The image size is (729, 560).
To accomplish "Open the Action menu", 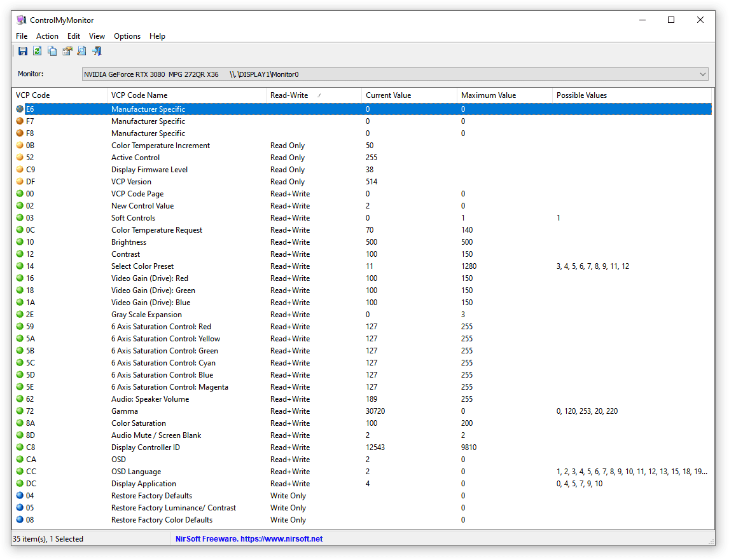I will [47, 36].
